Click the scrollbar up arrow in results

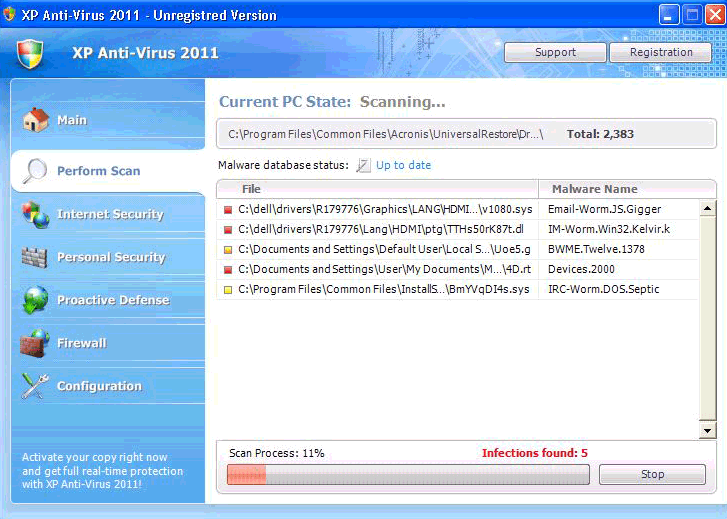(x=707, y=208)
